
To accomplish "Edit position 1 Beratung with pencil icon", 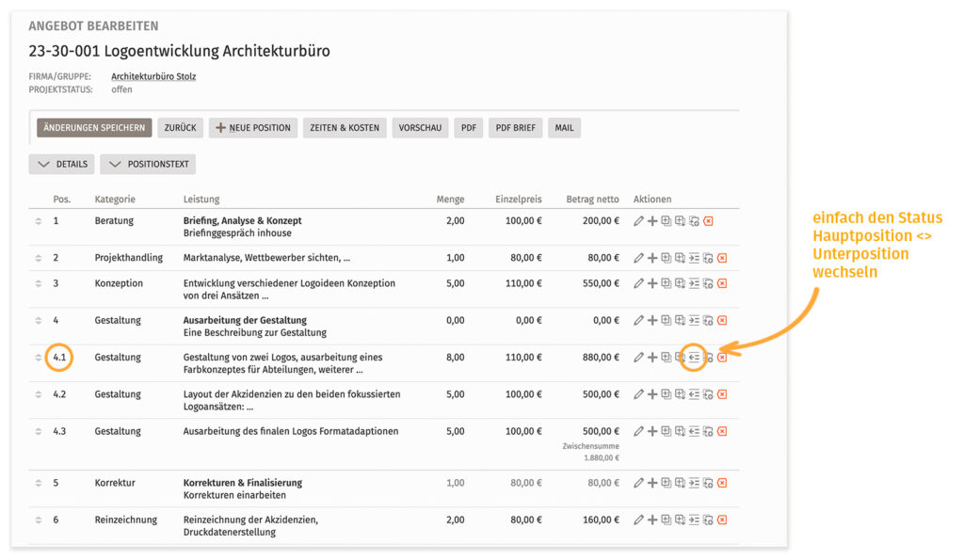I will [638, 220].
